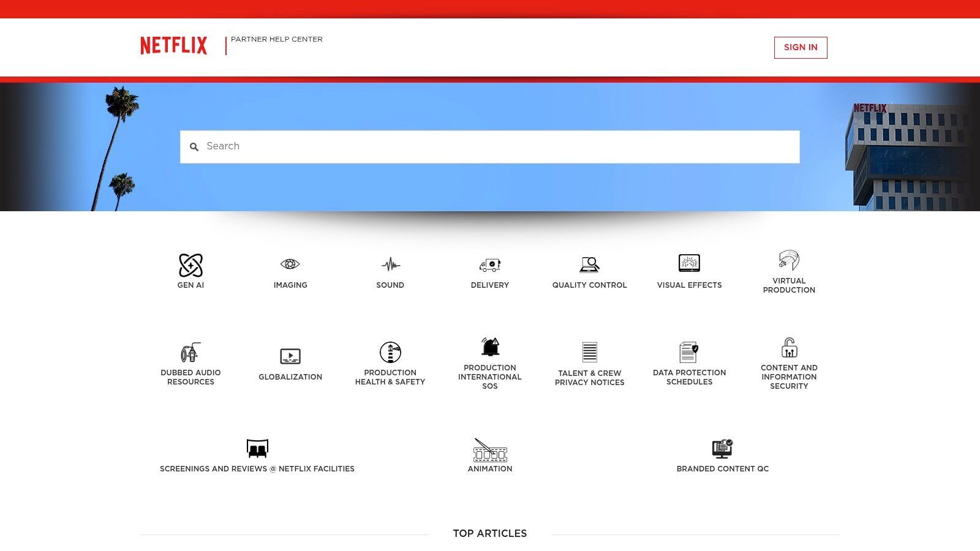The height and width of the screenshot is (551, 980).
Task: Open the Visual Effects monitor icon
Action: click(689, 263)
